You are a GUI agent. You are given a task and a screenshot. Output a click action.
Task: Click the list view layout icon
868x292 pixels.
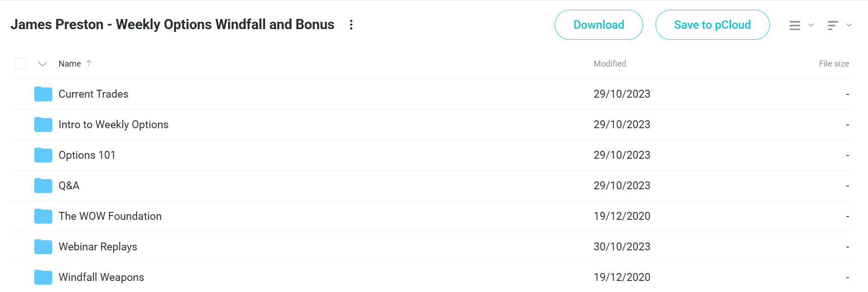pyautogui.click(x=795, y=25)
